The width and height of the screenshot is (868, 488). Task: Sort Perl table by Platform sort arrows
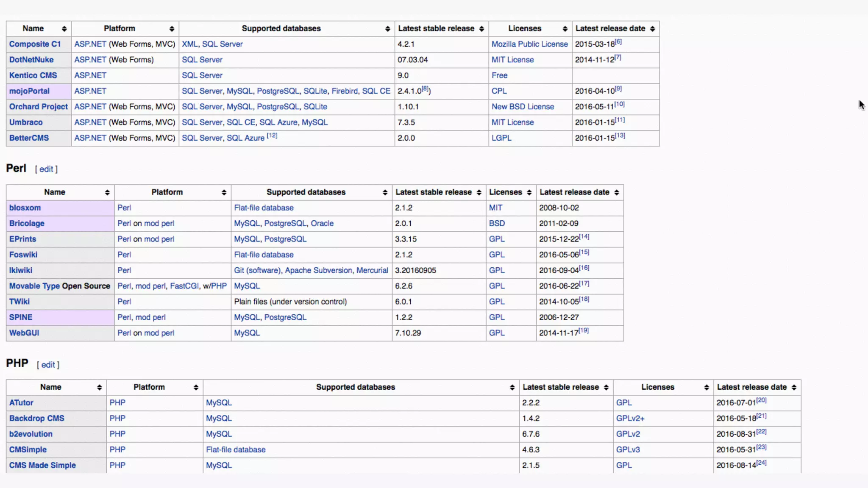point(224,192)
